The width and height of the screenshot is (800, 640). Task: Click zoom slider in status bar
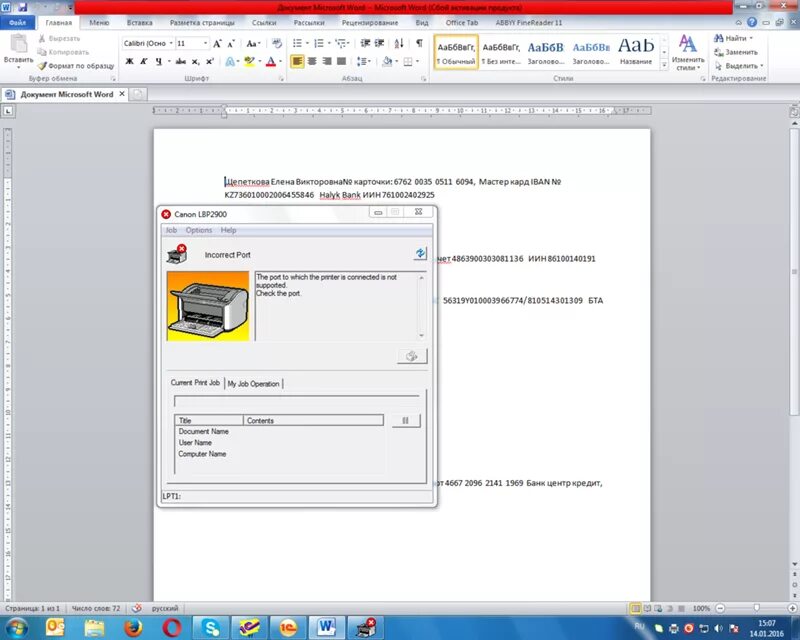pyautogui.click(x=756, y=608)
